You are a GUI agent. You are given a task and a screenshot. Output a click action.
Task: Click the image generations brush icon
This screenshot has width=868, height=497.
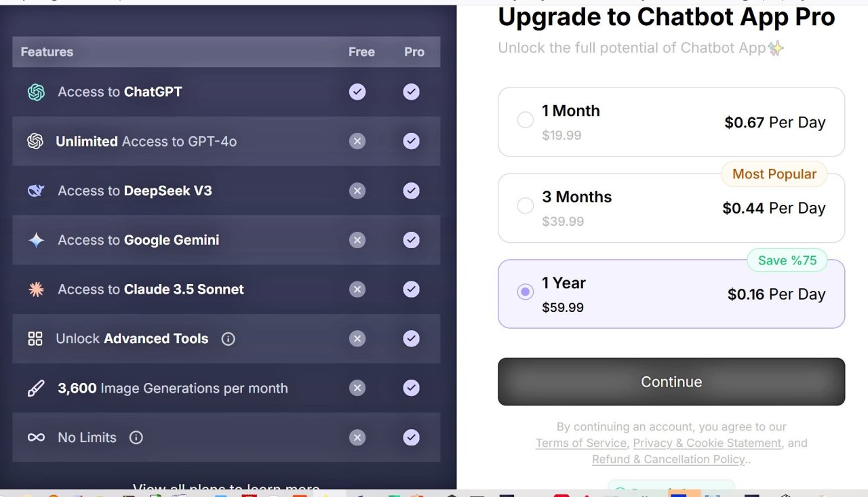(36, 388)
